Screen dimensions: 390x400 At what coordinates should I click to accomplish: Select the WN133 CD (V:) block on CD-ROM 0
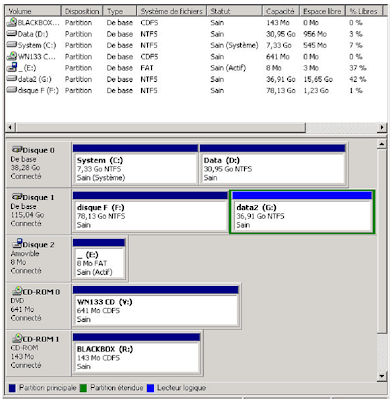tap(155, 306)
